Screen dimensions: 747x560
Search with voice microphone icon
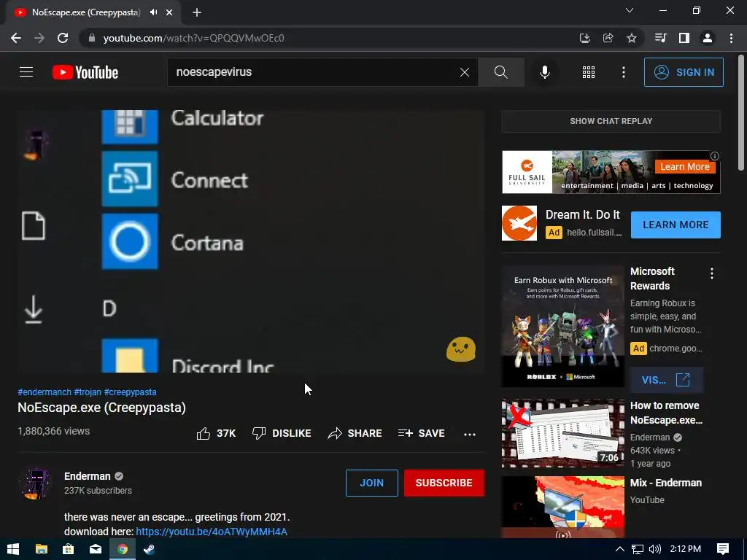tap(544, 72)
